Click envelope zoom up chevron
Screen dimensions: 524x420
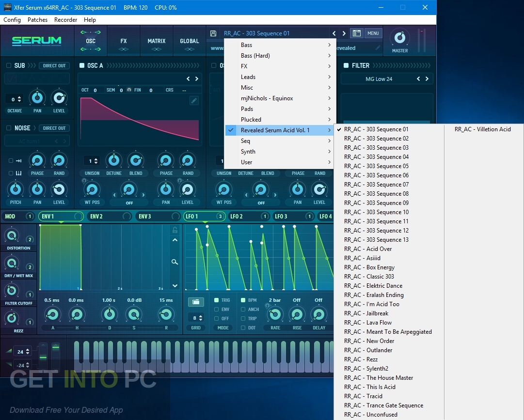point(175,240)
